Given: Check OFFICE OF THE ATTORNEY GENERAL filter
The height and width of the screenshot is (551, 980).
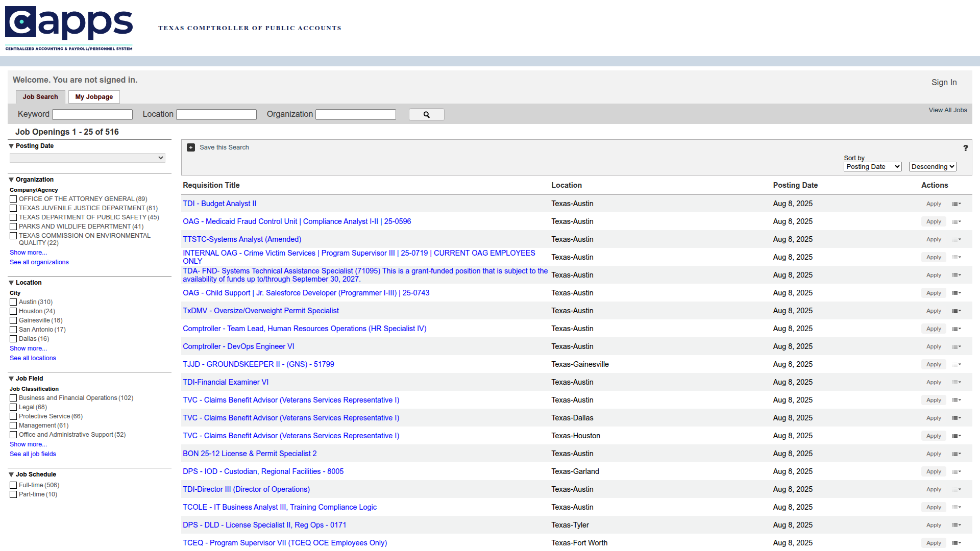Looking at the screenshot, I should tap(13, 199).
